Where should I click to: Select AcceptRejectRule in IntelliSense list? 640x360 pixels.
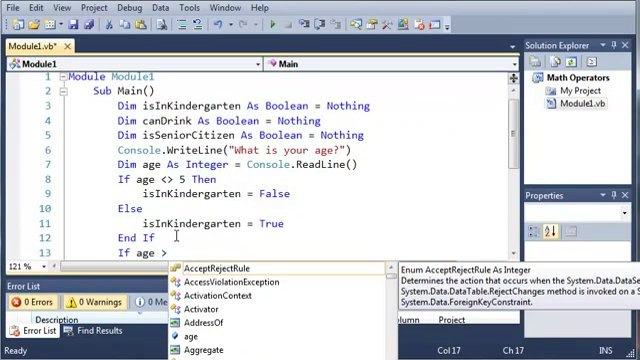[x=277, y=268]
